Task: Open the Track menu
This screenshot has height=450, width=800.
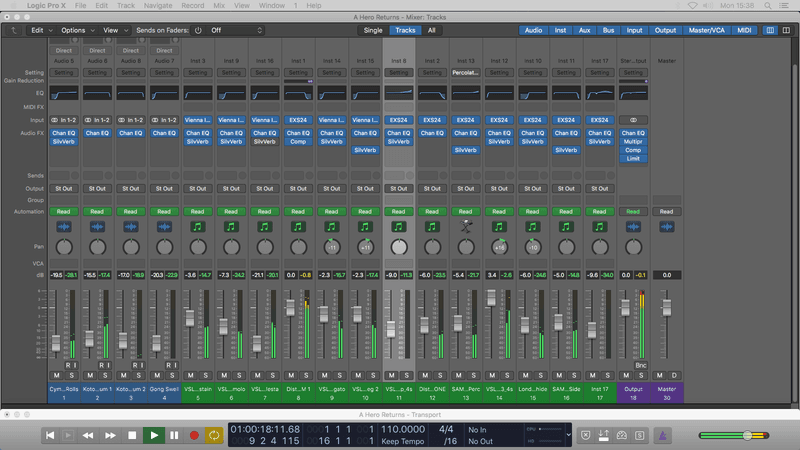Action: click(x=126, y=6)
